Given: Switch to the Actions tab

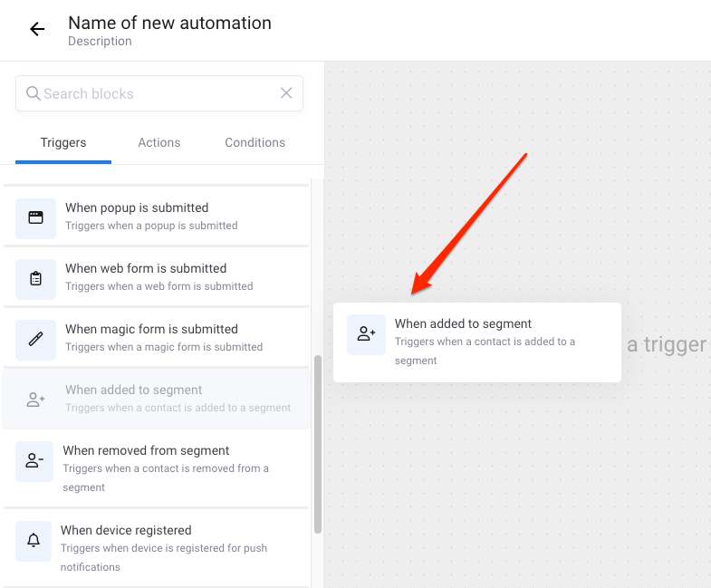Looking at the screenshot, I should pos(159,142).
